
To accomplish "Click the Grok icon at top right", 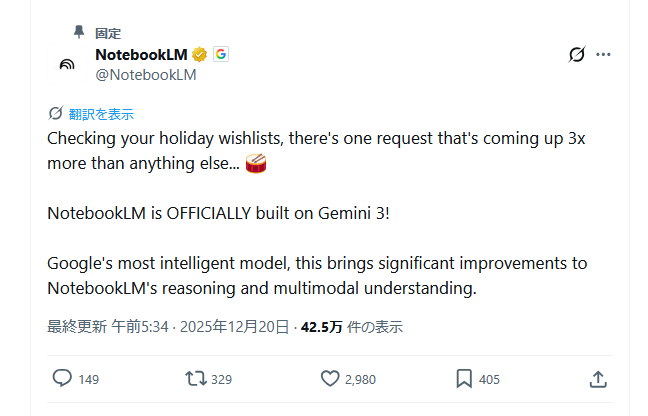I will tap(576, 55).
